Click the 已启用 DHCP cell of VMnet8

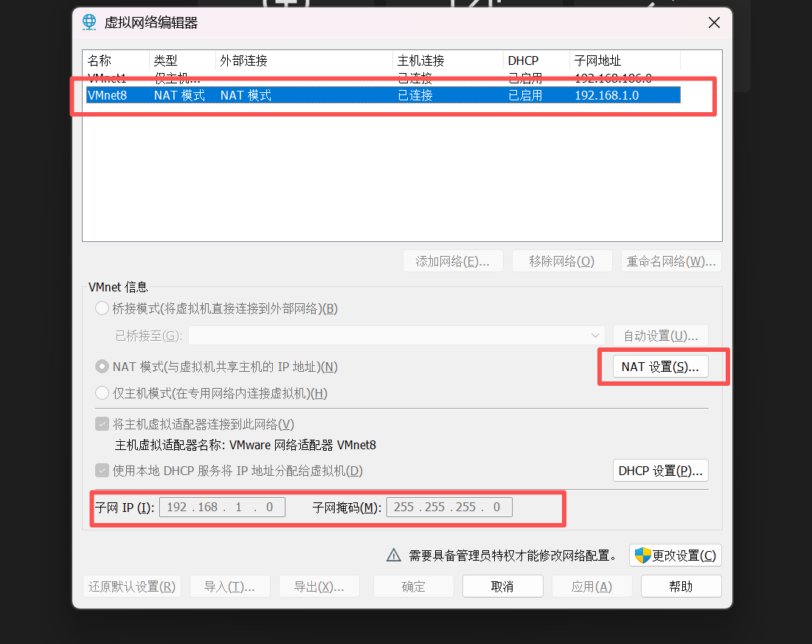click(525, 95)
